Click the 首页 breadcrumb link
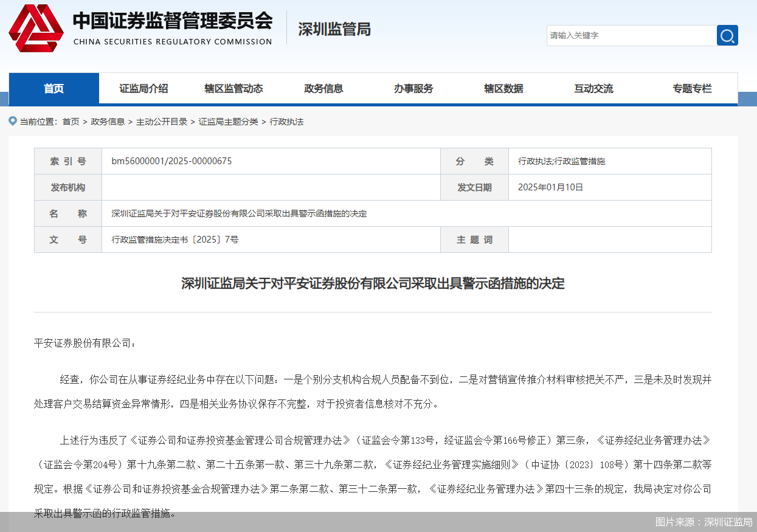The image size is (757, 532). pos(71,122)
